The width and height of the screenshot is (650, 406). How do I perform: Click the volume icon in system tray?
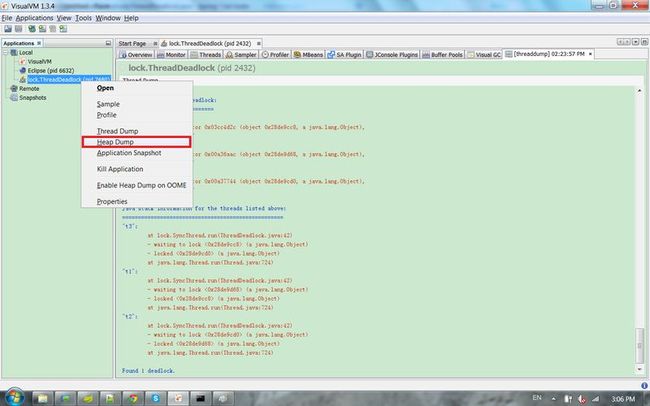[582, 399]
